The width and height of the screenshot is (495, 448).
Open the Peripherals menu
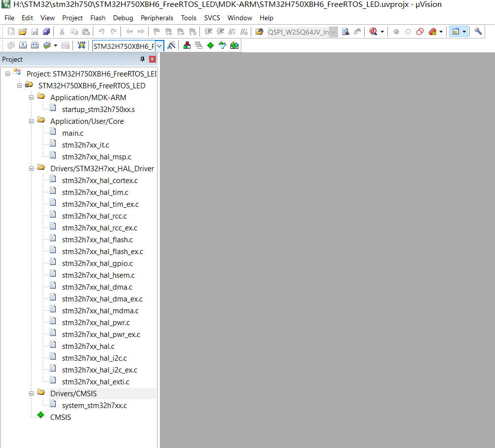pyautogui.click(x=157, y=18)
